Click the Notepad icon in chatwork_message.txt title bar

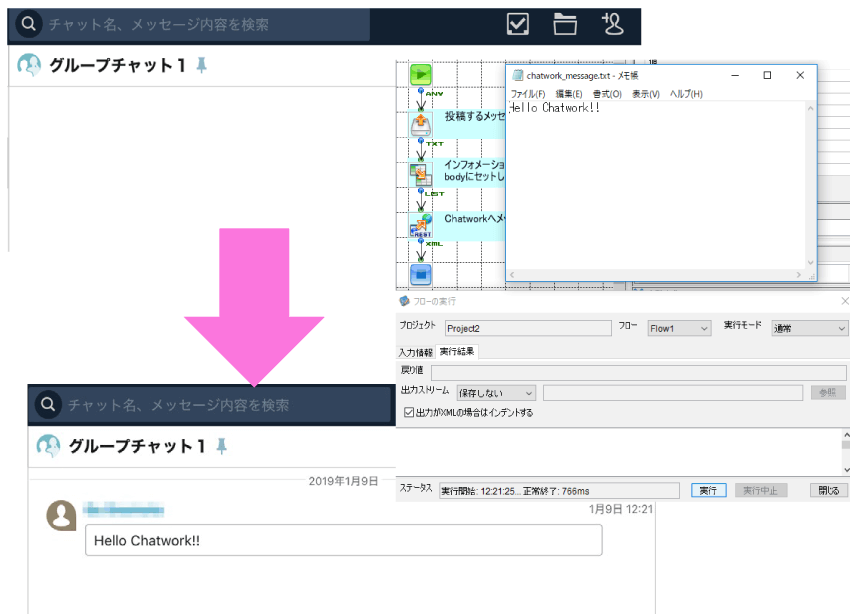click(518, 75)
